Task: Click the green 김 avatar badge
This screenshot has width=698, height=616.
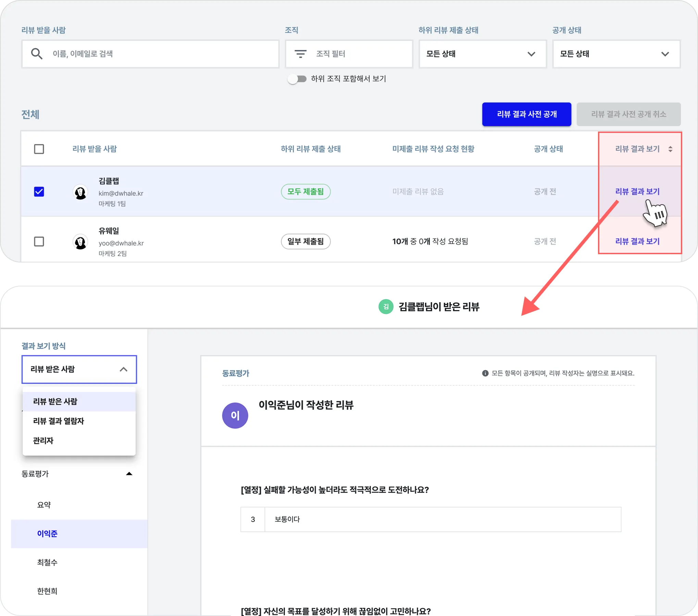Action: 386,307
